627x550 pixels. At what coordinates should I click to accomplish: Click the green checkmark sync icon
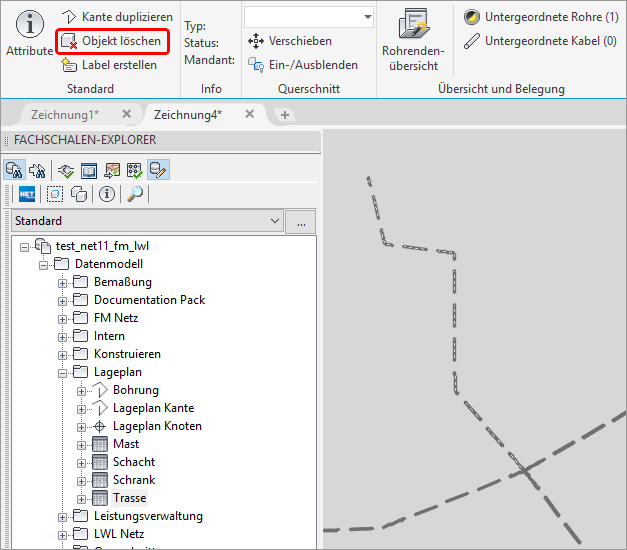coord(66,171)
